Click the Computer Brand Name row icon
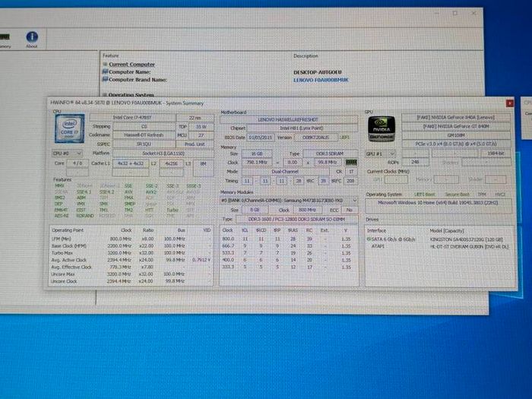The width and height of the screenshot is (532, 399). point(105,79)
